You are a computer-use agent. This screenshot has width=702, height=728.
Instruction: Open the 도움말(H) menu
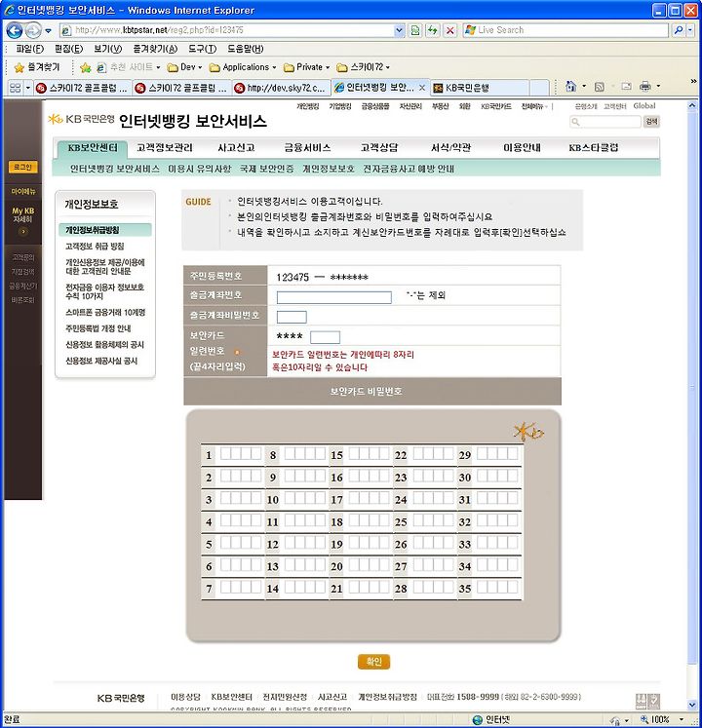(x=246, y=49)
